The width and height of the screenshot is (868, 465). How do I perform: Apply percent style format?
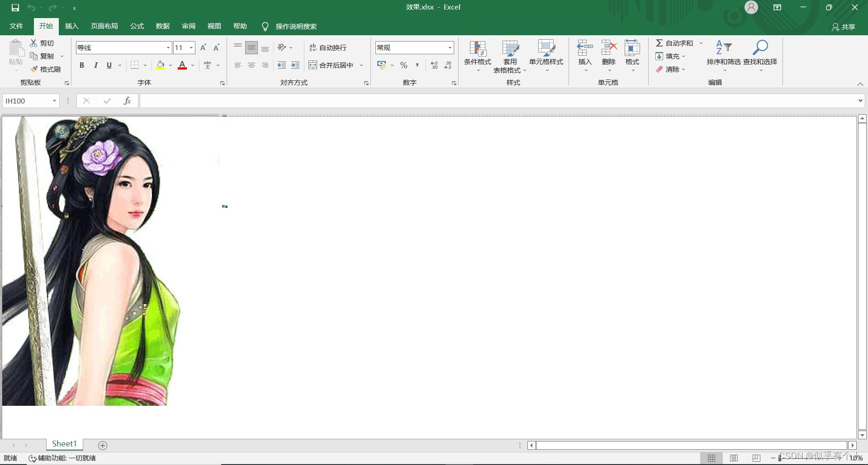[x=404, y=65]
